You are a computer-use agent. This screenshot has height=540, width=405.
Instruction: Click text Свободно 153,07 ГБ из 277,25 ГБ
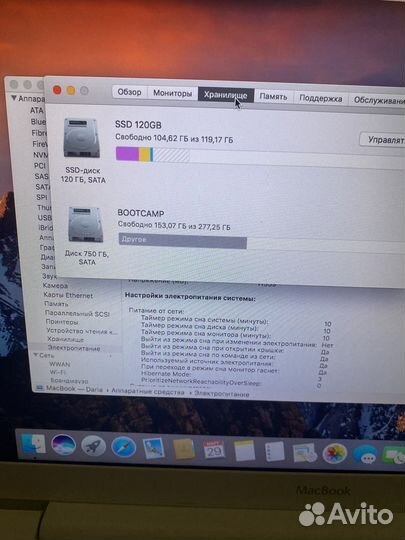[174, 226]
